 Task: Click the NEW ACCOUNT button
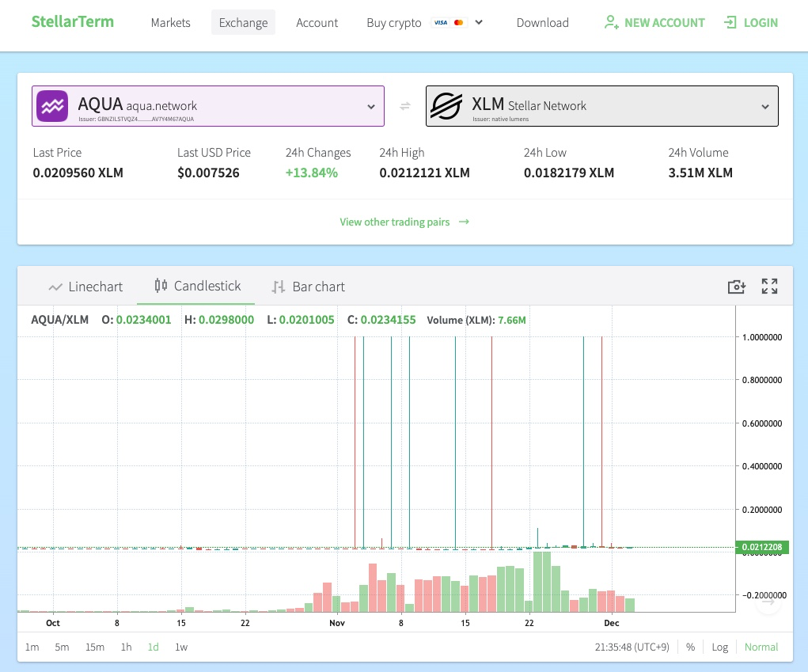[654, 23]
